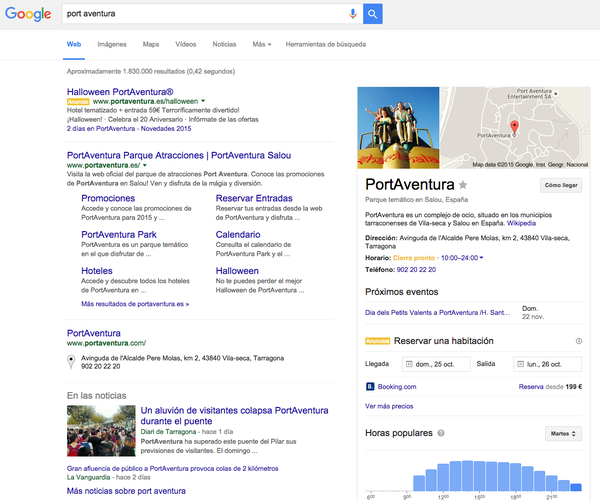
Task: Click the calendar icon in Salida field
Action: point(520,364)
